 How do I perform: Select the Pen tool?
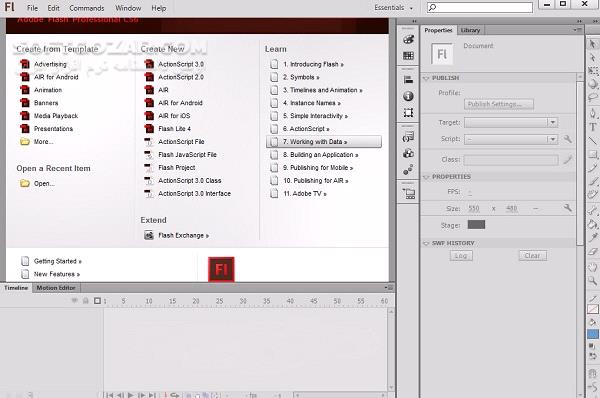(x=593, y=114)
